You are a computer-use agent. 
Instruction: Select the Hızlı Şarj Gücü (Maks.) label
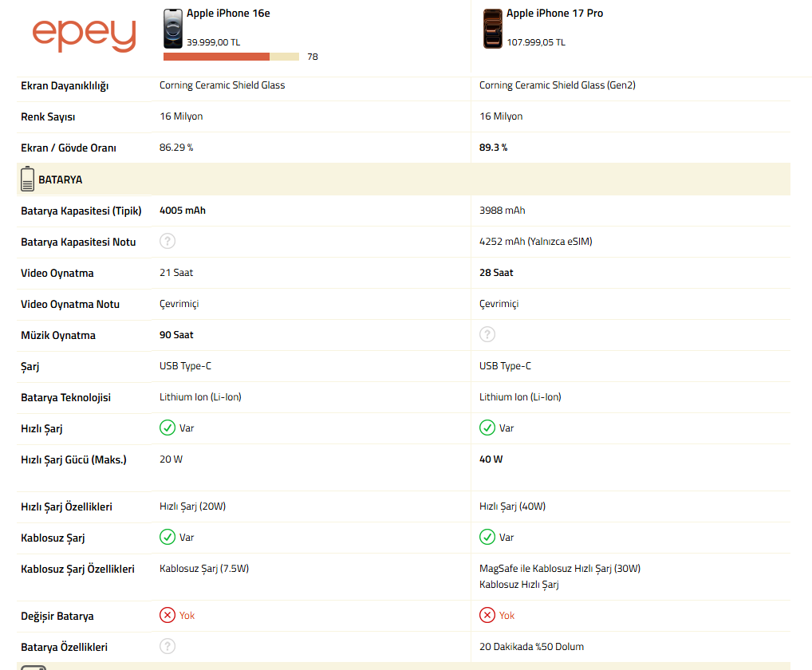73,459
